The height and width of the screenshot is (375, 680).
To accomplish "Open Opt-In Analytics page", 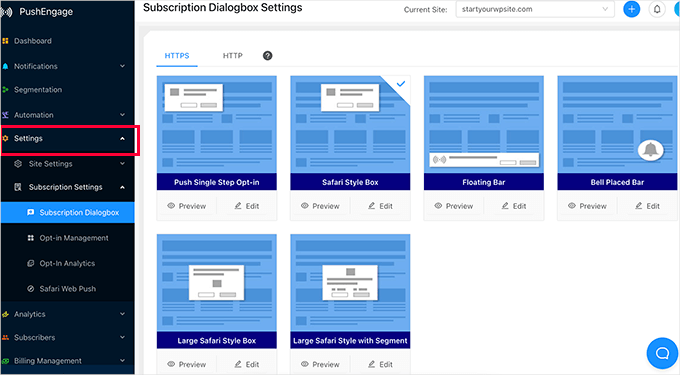I will (67, 263).
